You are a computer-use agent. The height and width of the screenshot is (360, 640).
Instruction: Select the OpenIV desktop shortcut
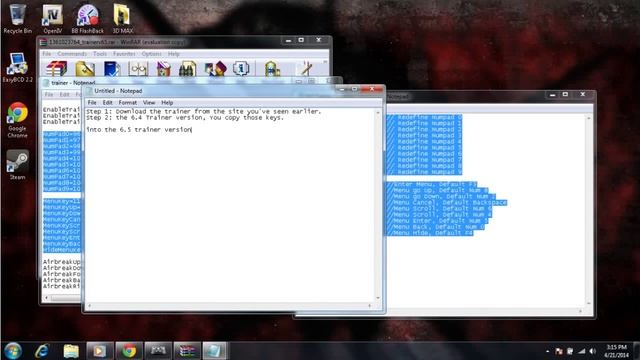pyautogui.click(x=52, y=19)
